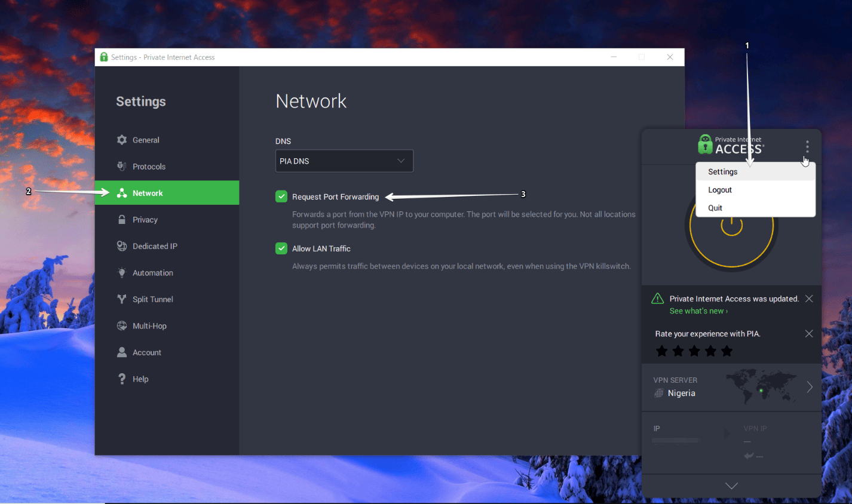Click the Help question mark icon
Screen dimensions: 852x504
tap(122, 379)
